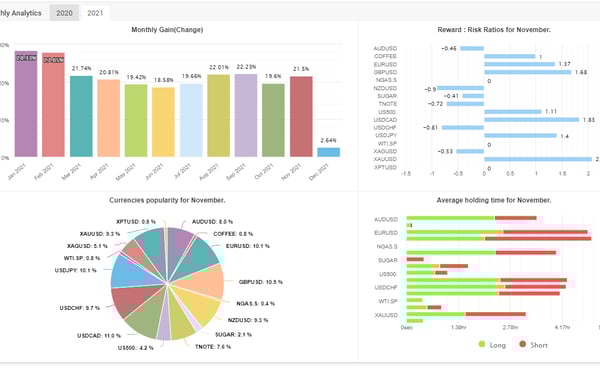
Task: Click the XAUUSD longest risk ratio bar
Action: [x=538, y=159]
